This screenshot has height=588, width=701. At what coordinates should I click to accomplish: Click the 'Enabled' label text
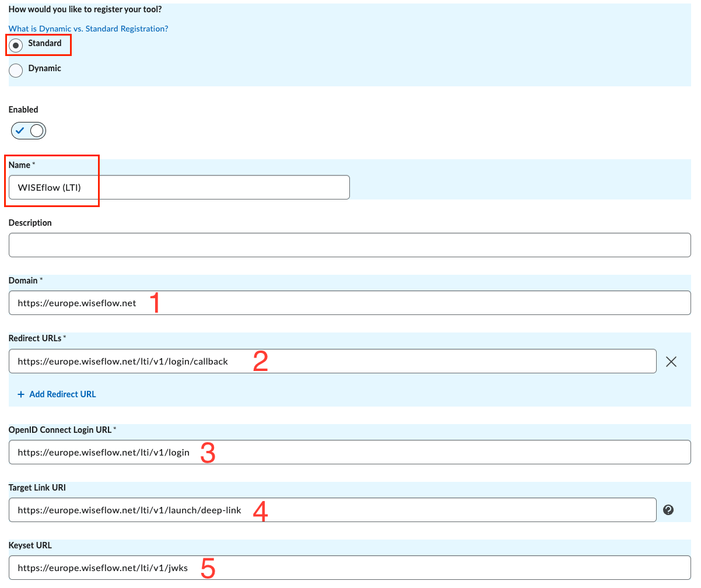[23, 110]
